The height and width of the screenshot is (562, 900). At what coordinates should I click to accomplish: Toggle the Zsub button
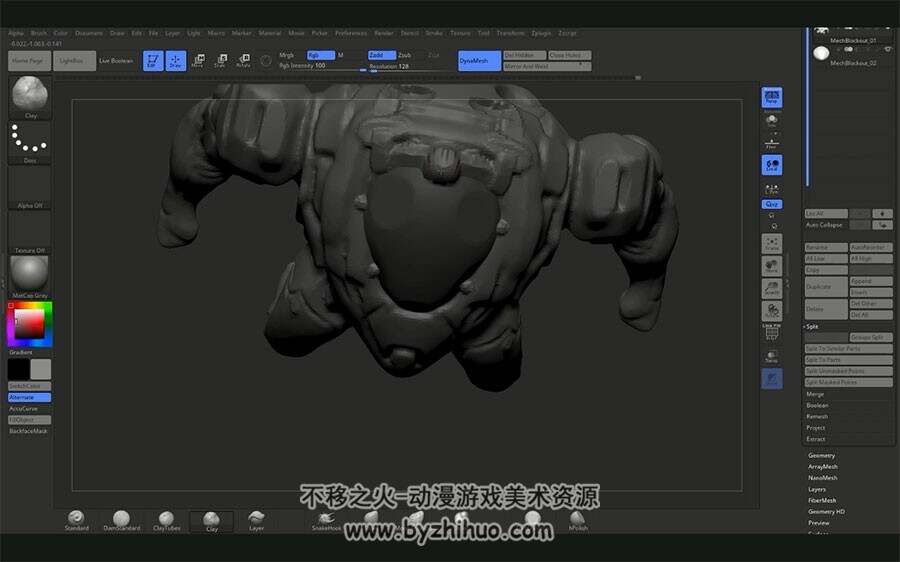[405, 55]
